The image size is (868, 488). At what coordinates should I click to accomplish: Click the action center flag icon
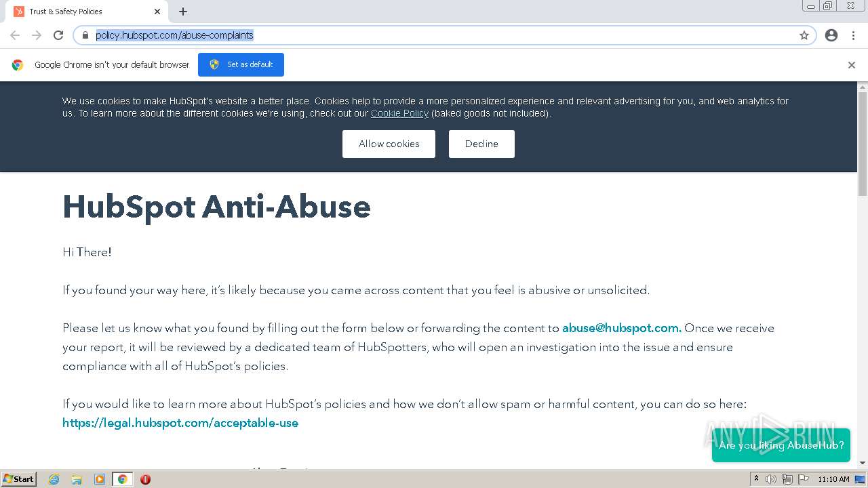pyautogui.click(x=803, y=479)
